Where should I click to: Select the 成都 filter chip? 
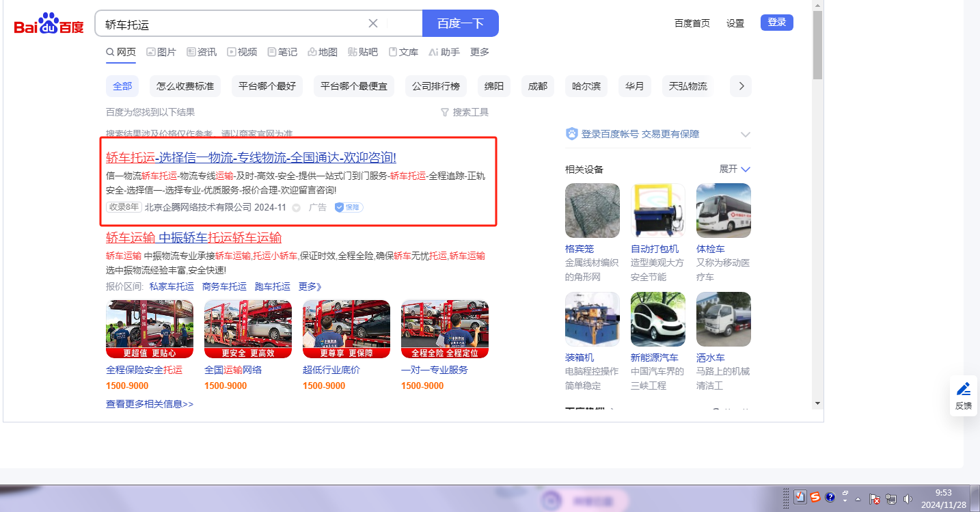538,86
